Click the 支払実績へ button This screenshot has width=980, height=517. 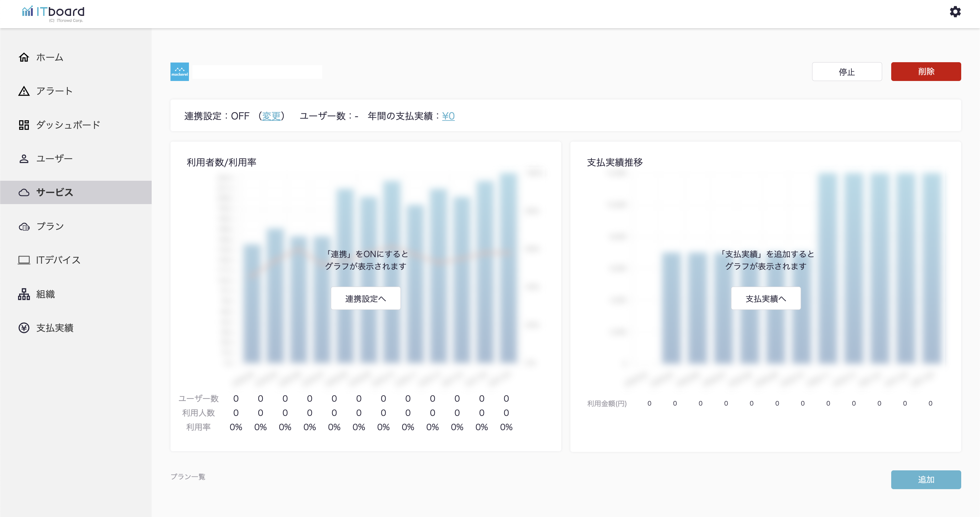pyautogui.click(x=765, y=298)
